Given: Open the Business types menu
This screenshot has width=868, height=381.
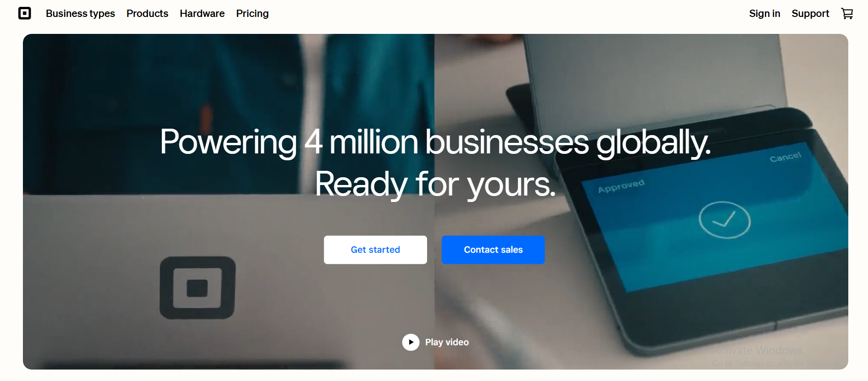Looking at the screenshot, I should coord(80,14).
